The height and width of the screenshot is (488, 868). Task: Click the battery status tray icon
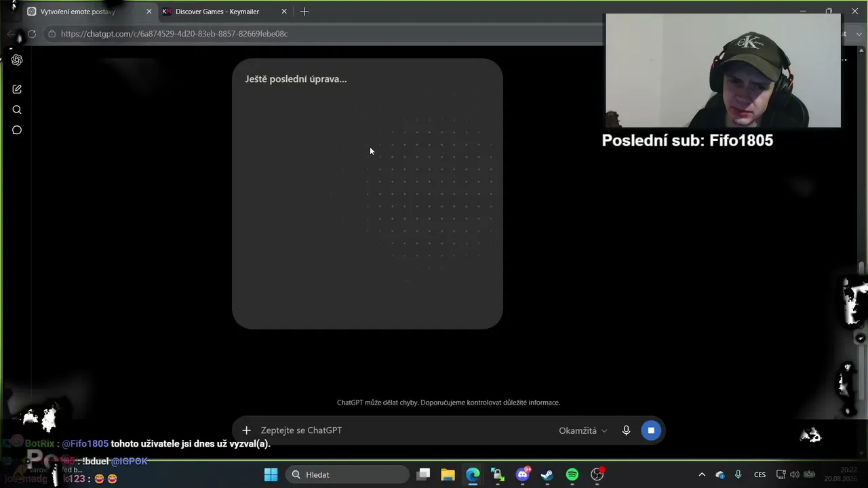(x=809, y=474)
